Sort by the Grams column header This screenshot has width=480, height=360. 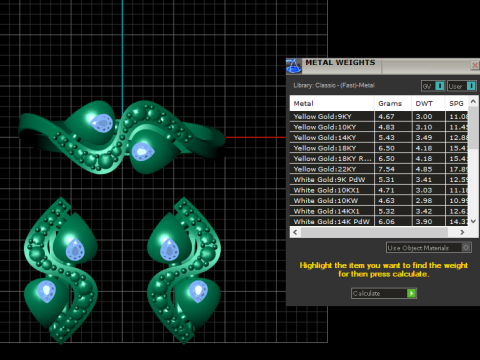coord(393,103)
